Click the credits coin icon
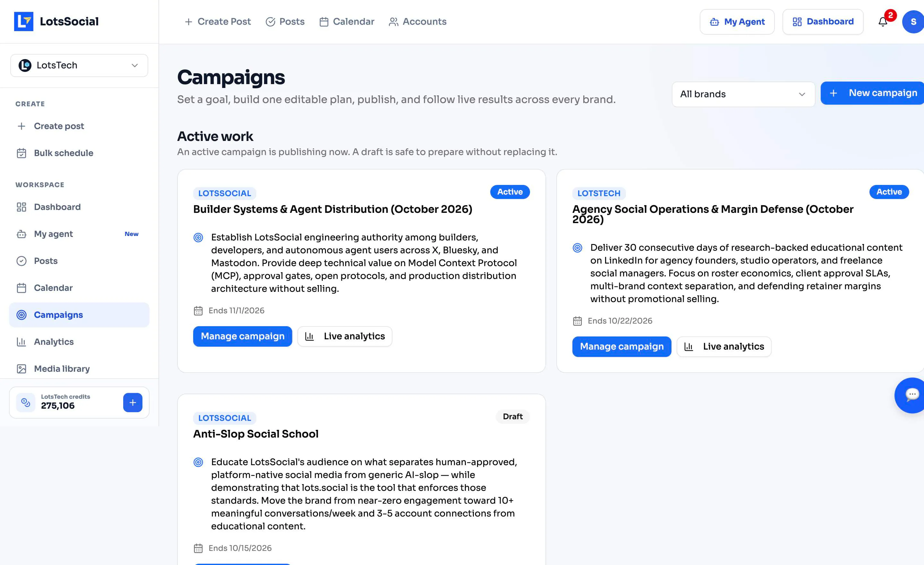Viewport: 924px width, 565px height. pos(25,403)
